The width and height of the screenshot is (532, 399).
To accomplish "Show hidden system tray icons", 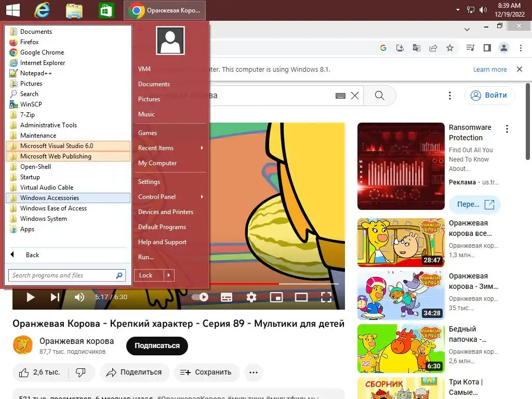I will coord(458,10).
